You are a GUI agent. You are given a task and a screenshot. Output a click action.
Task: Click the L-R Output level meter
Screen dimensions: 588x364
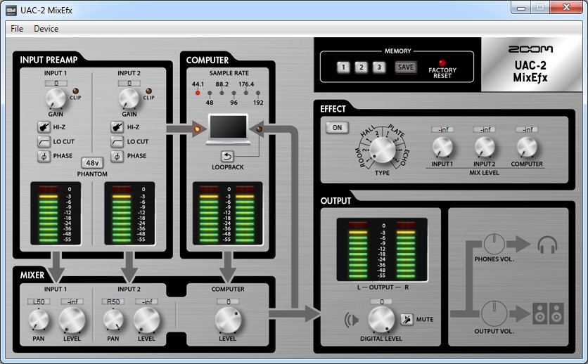[x=382, y=249]
